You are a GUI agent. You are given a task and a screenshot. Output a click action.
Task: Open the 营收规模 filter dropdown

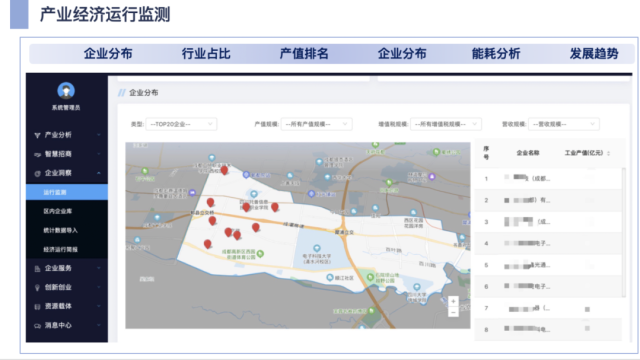[x=564, y=124]
